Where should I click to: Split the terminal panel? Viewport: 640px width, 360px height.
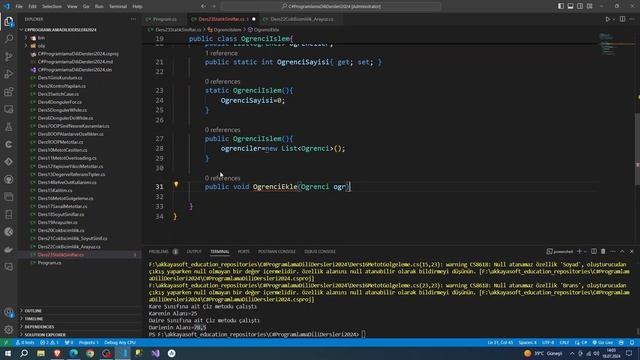pos(594,251)
